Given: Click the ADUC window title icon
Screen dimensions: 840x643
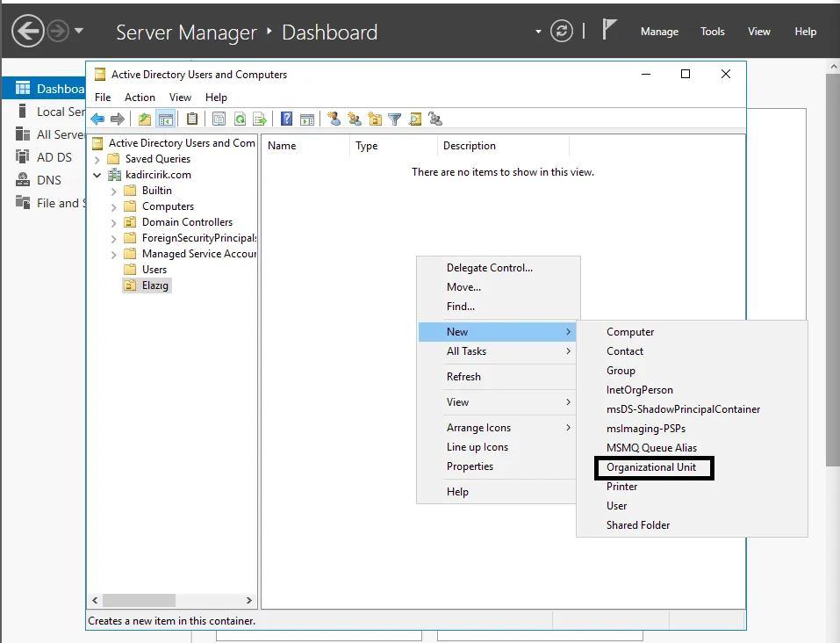Looking at the screenshot, I should click(x=100, y=74).
